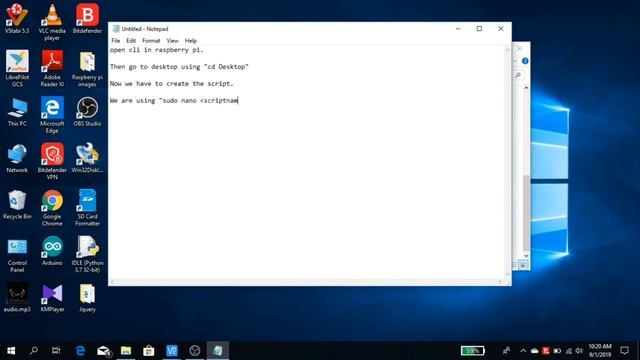The height and width of the screenshot is (360, 640).
Task: Click the volume speaker tray icon
Action: 579,351
